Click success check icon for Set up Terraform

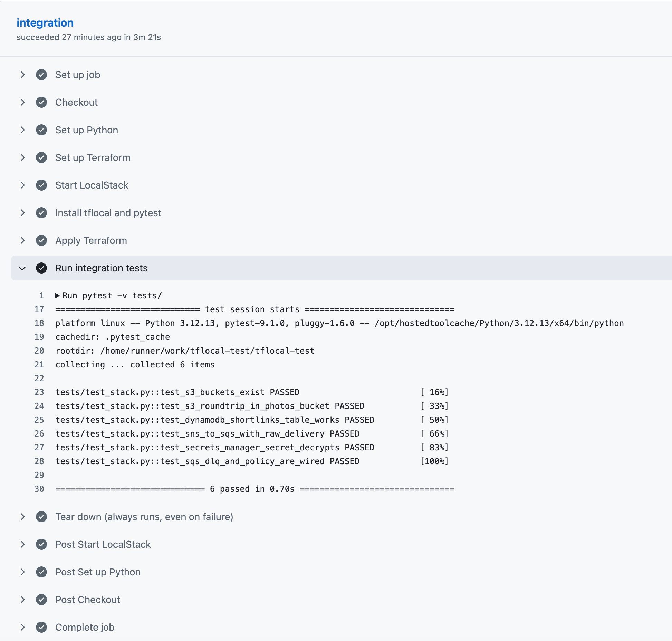pos(41,157)
